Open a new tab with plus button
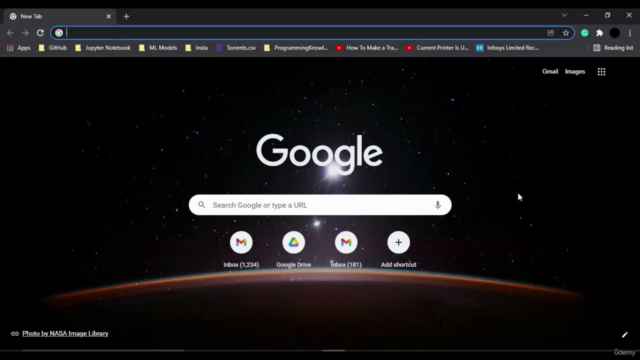640x360 pixels. (x=126, y=16)
